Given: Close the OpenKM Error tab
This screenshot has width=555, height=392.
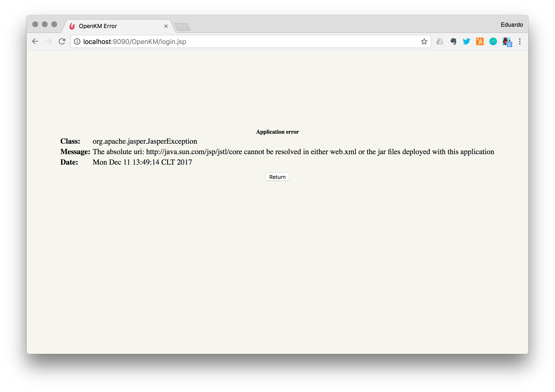Looking at the screenshot, I should tap(166, 26).
